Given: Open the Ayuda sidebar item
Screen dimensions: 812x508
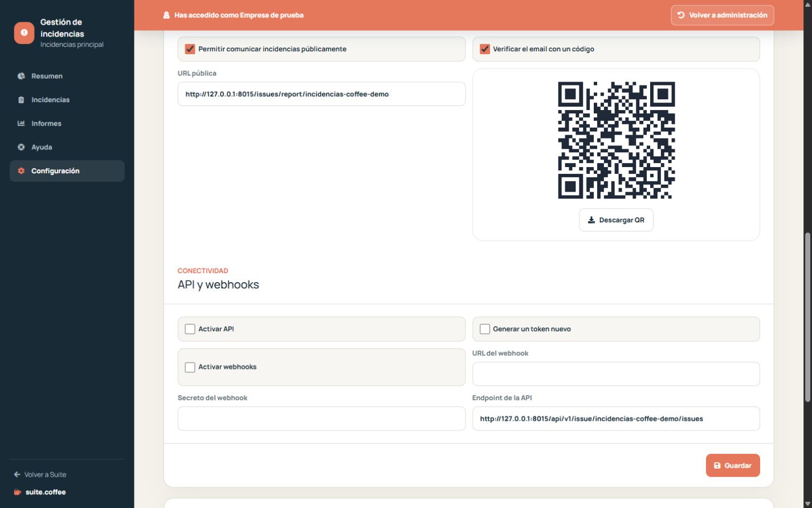Looking at the screenshot, I should 67,147.
